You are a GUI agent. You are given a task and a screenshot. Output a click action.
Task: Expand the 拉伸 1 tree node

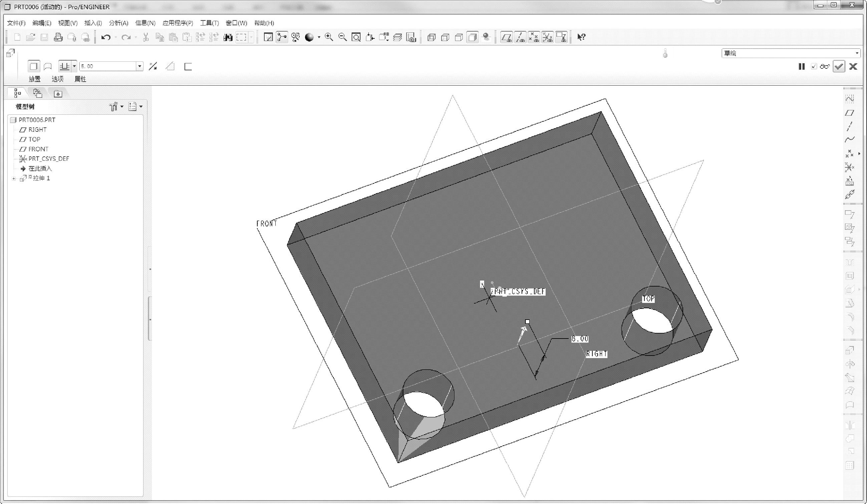(14, 178)
